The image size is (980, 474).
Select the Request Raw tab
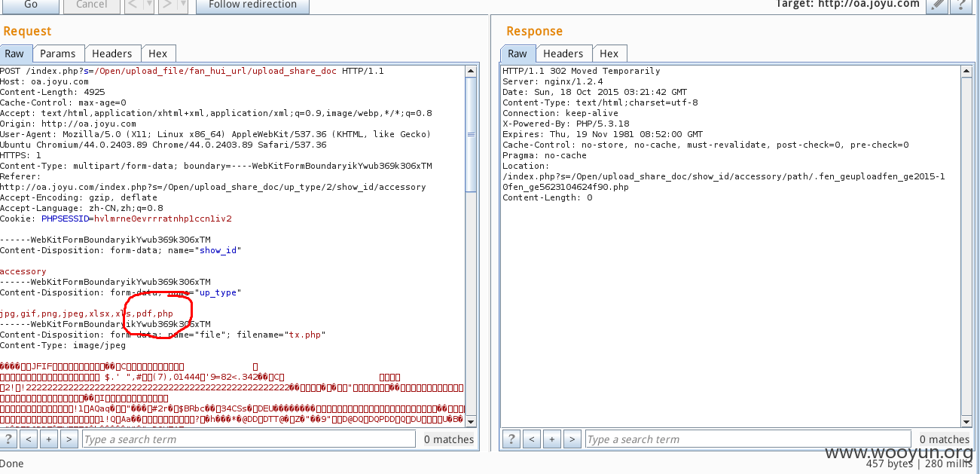point(14,54)
